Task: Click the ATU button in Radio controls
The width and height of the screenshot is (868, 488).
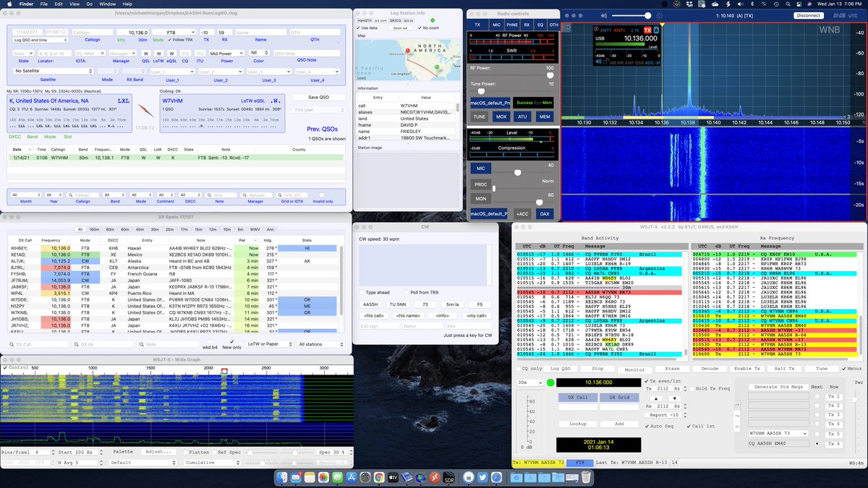Action: pyautogui.click(x=522, y=116)
